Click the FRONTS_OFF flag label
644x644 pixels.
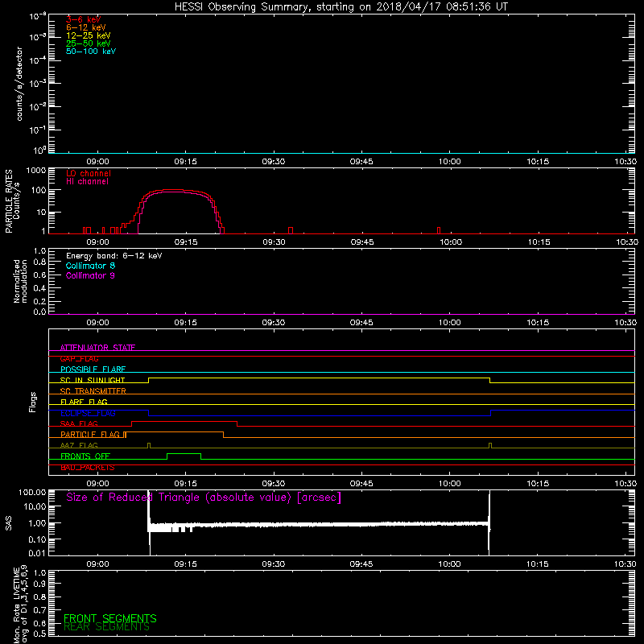pos(85,456)
